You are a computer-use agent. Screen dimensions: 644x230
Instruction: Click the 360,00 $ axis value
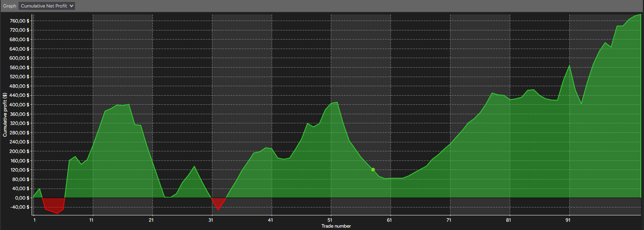tap(19, 114)
